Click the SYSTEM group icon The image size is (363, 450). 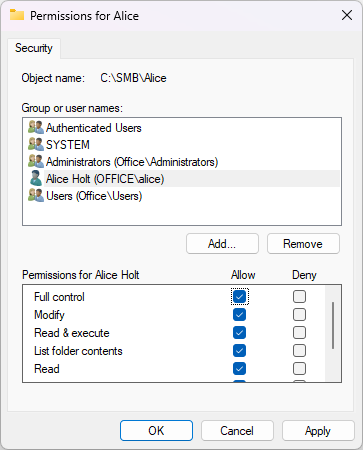36,144
